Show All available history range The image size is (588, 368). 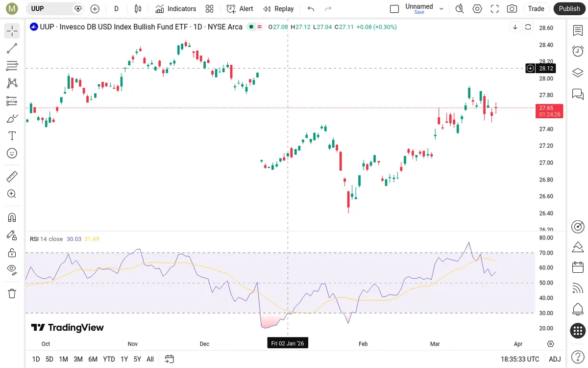(x=150, y=359)
